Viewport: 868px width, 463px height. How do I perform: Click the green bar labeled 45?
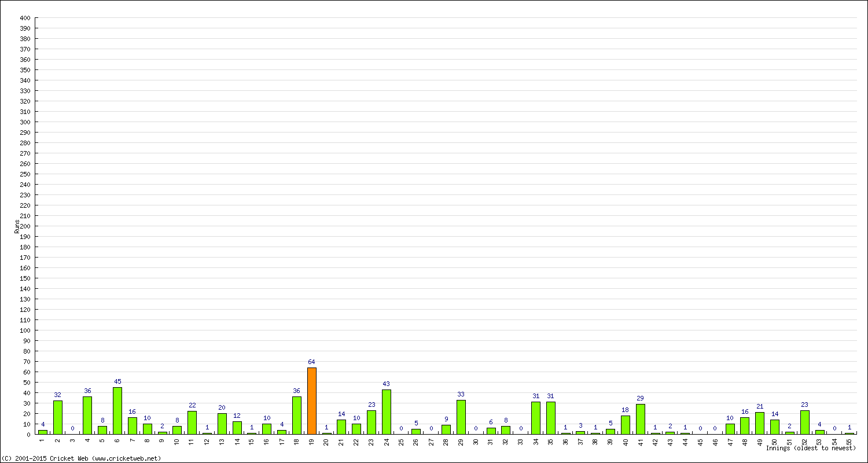(x=117, y=411)
